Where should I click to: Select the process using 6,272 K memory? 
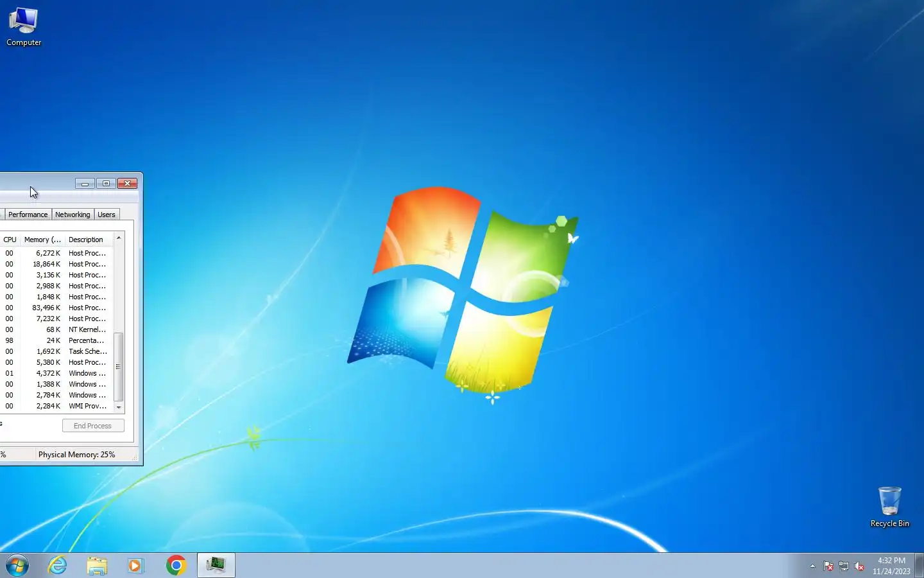click(56, 253)
